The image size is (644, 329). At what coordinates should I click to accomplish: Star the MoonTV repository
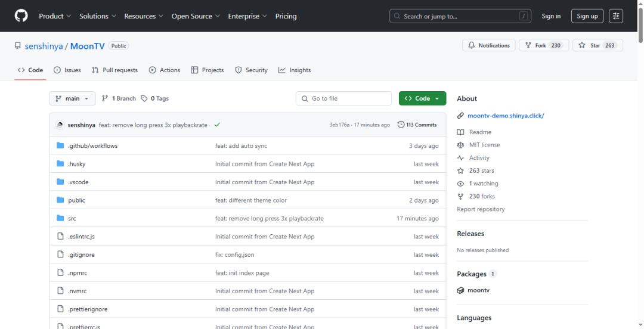597,45
